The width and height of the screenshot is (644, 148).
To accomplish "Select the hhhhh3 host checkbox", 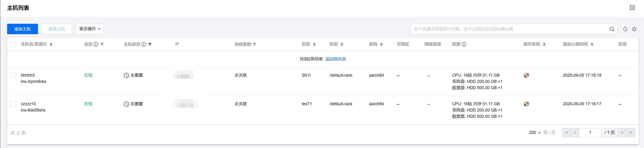I will [14, 76].
